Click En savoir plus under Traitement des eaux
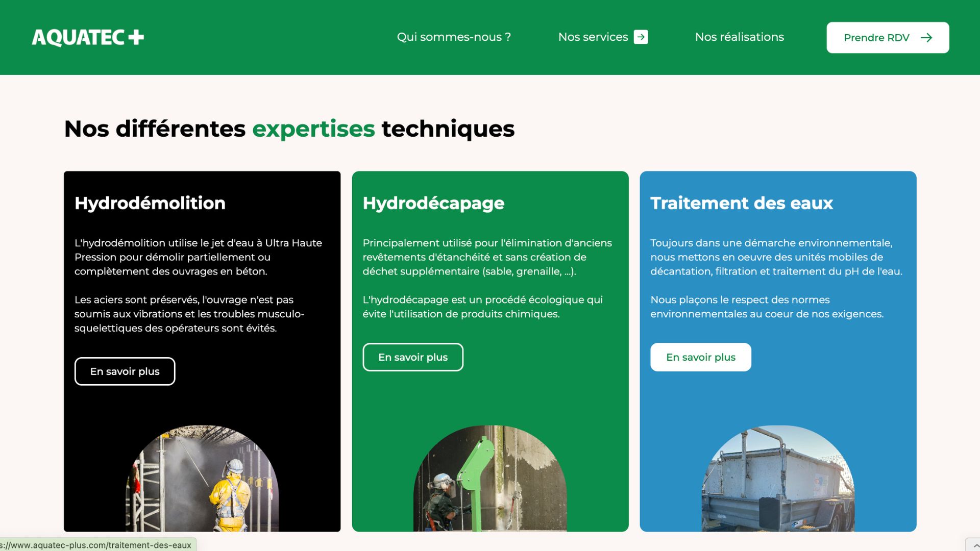 point(701,357)
